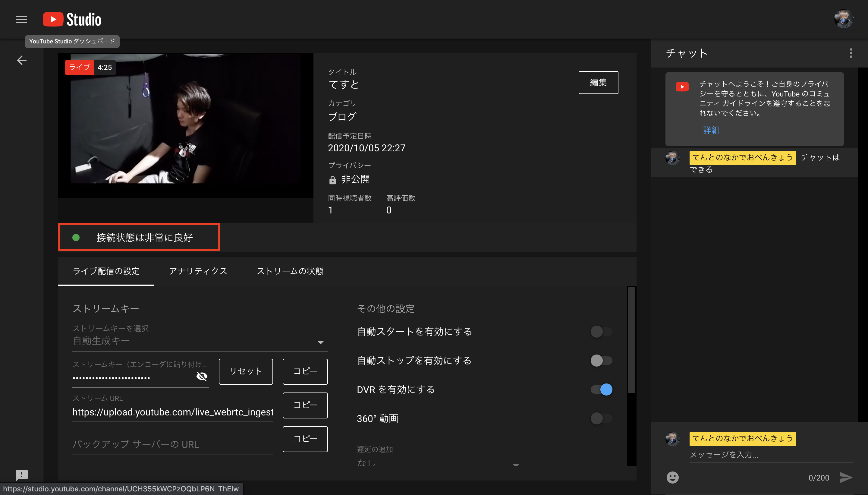Enable the 360° 動画 switch

[x=601, y=418]
